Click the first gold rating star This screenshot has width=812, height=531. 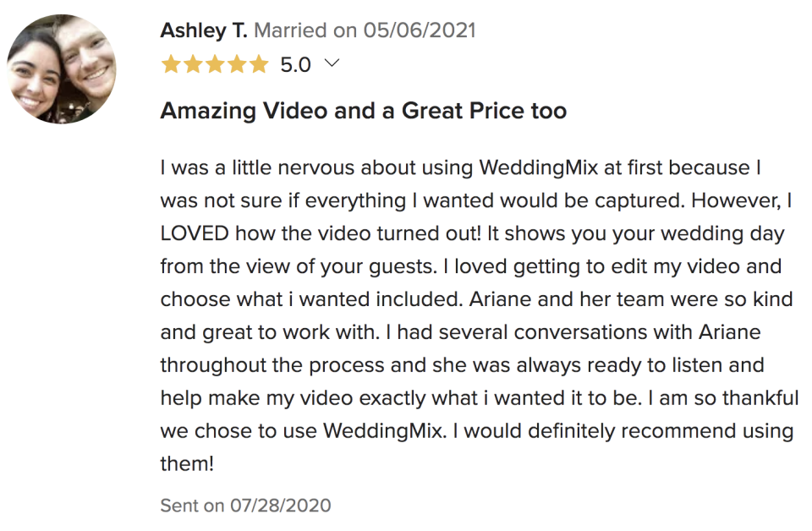pos(171,64)
